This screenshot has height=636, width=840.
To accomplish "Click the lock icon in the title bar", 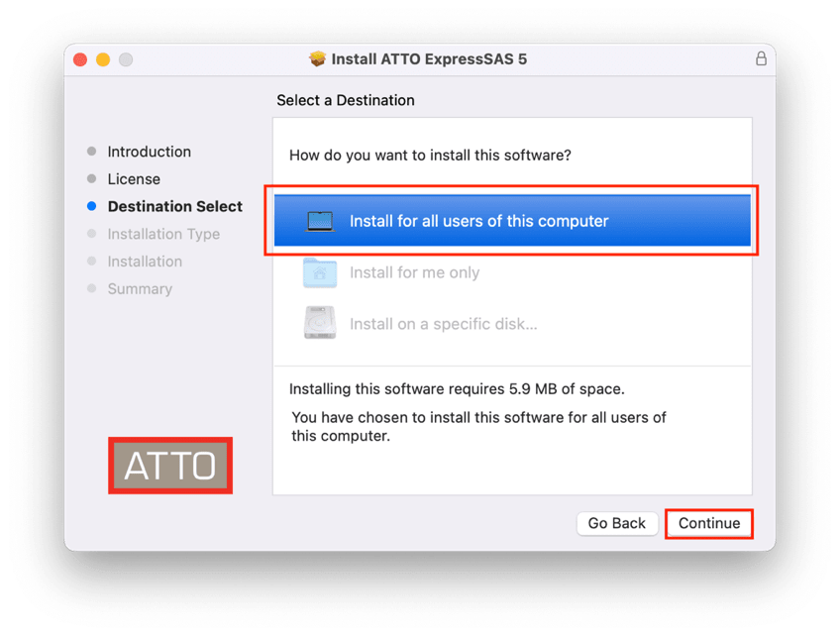I will (761, 59).
